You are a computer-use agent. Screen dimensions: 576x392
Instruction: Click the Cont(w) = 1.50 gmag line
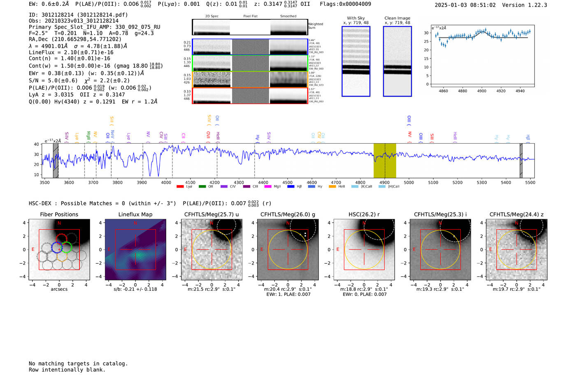(96, 66)
